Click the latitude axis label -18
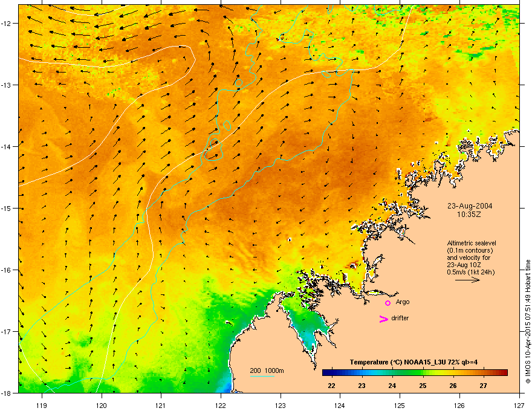532x411 pixels. (6, 393)
